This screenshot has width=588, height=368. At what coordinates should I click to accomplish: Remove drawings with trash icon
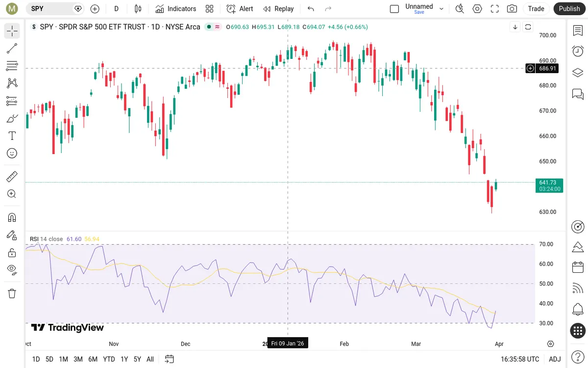(12, 293)
